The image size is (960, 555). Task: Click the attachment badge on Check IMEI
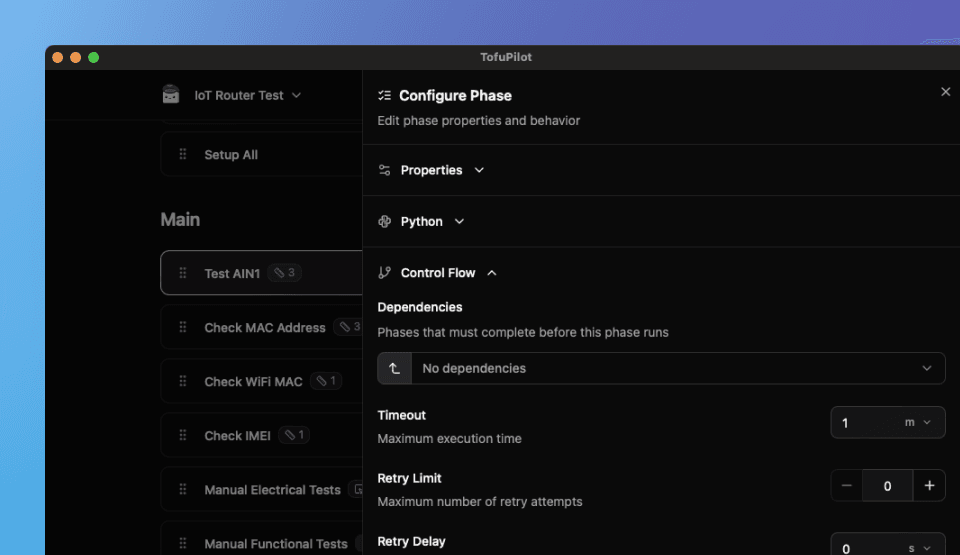(x=294, y=435)
